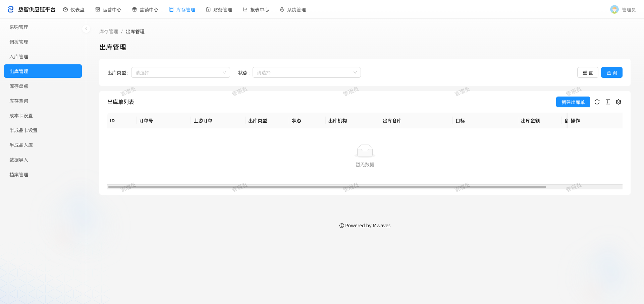The height and width of the screenshot is (304, 644).
Task: Click the 重置 reset button
Action: (588, 72)
